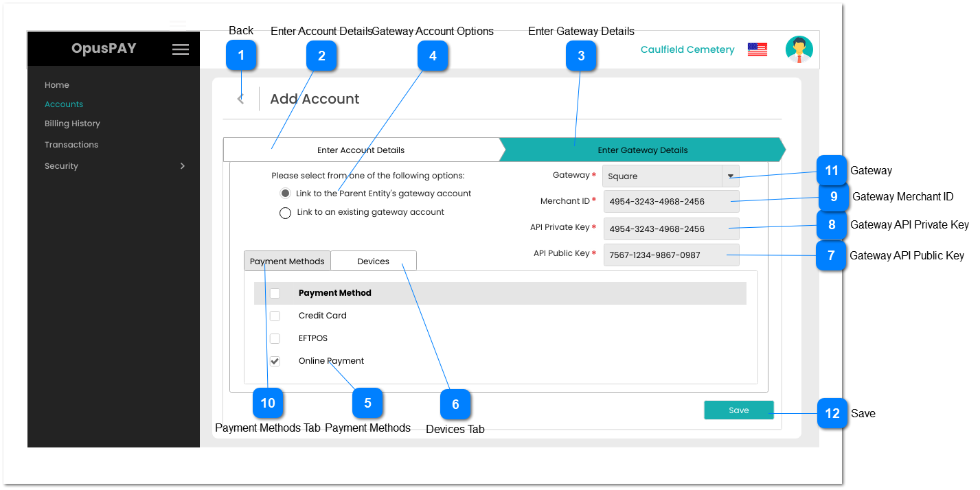
Task: Switch to the Devices tab
Action: tap(373, 261)
